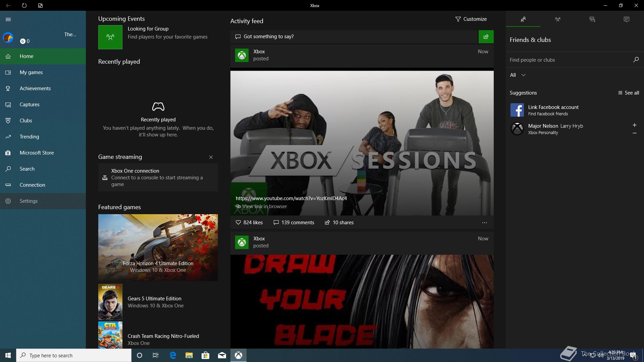Switch to Activity alerts tab in right panel
This screenshot has width=644, height=362.
[x=627, y=19]
